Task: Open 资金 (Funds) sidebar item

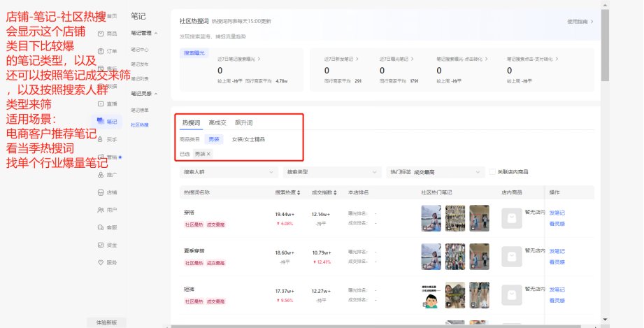Action: tap(108, 245)
